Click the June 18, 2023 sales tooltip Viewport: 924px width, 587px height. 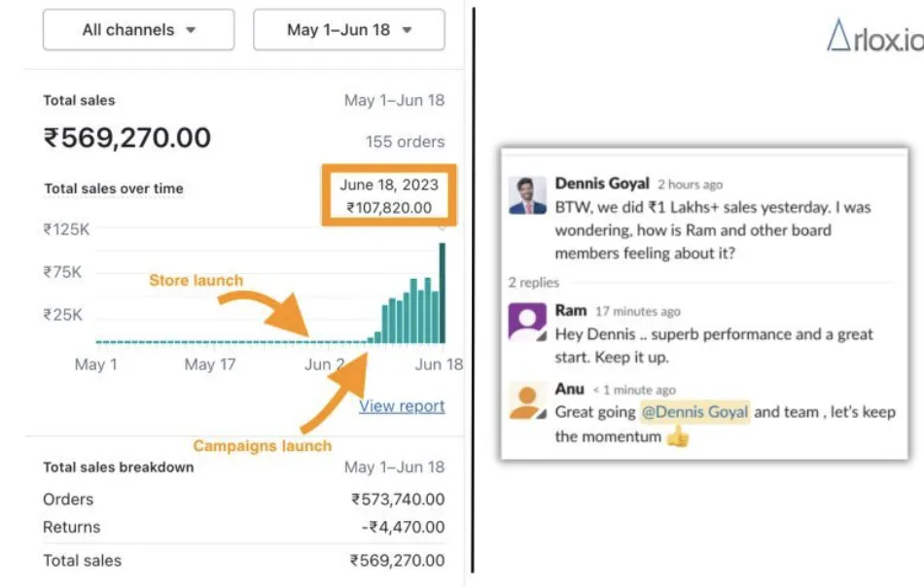[389, 195]
